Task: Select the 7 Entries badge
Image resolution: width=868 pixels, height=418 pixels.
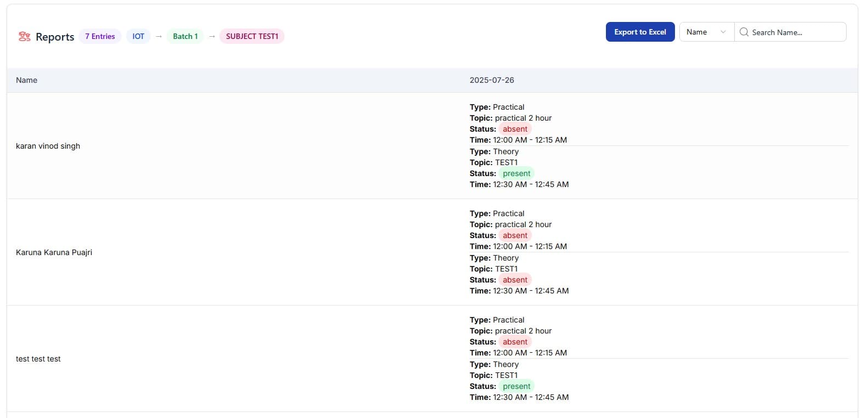Action: click(x=100, y=37)
